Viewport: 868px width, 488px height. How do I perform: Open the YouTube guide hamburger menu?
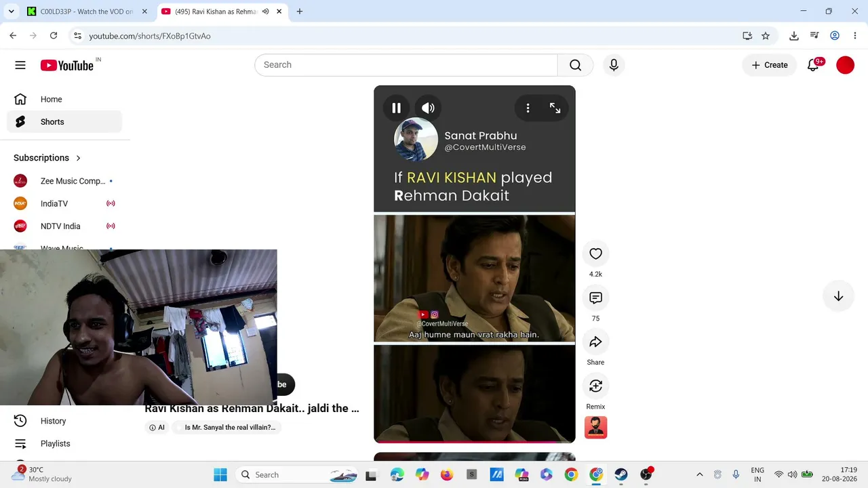tap(20, 65)
